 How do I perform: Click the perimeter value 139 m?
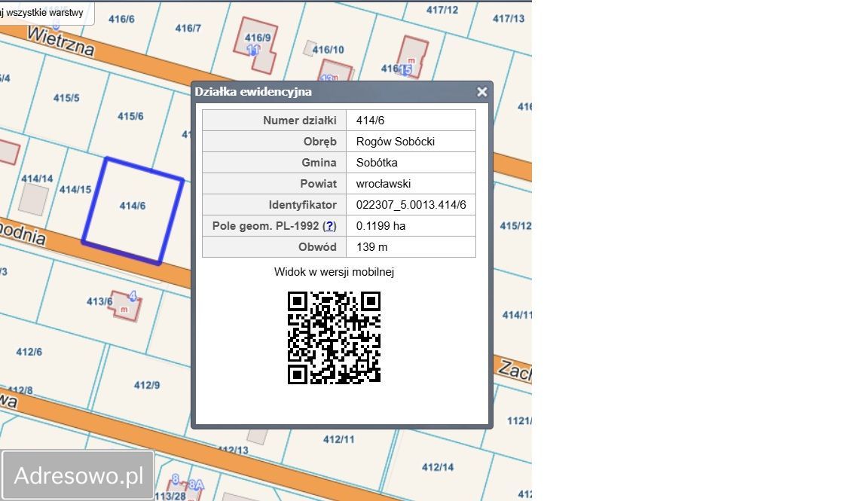pos(371,247)
